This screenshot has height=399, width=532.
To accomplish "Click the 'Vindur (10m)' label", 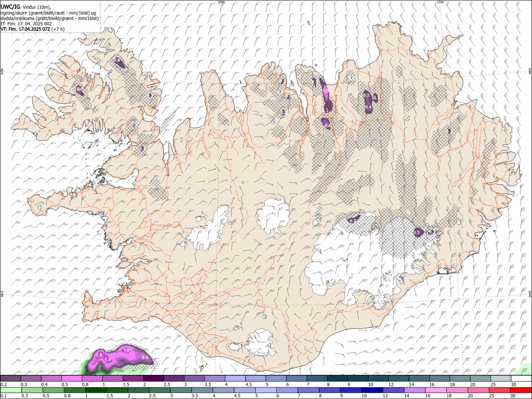I will click(36, 7).
